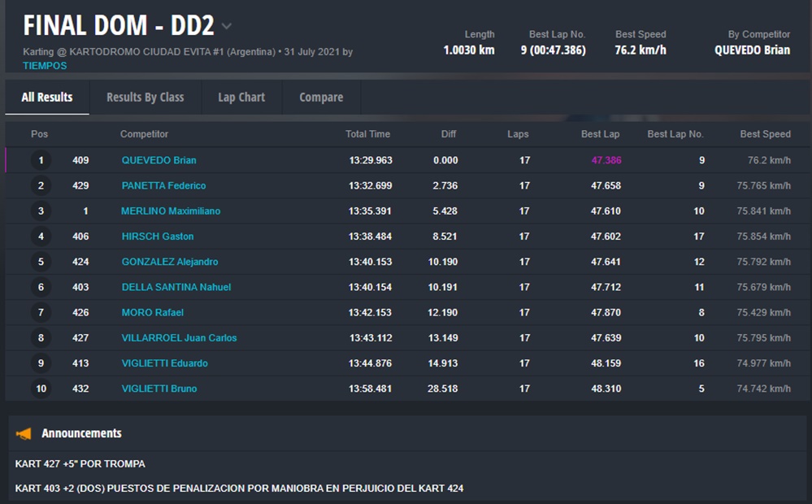Open competitor DELLA SANTINA Nahuel

coord(176,287)
